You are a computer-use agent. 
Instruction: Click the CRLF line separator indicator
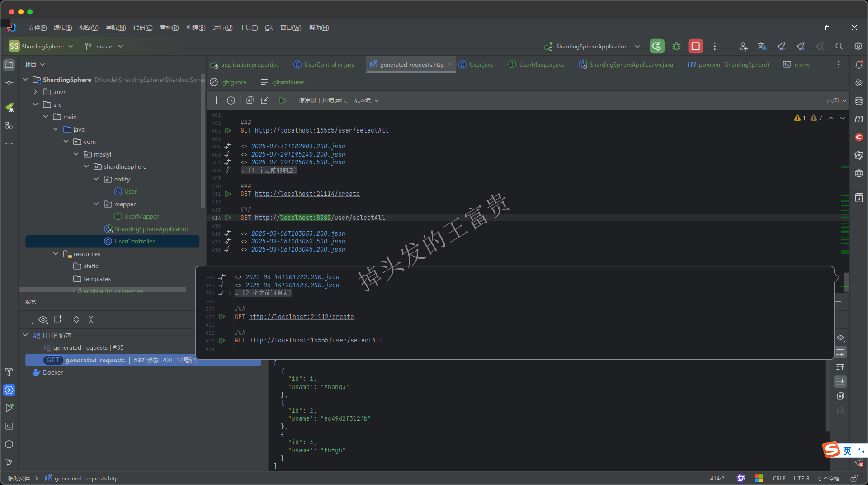click(x=779, y=478)
